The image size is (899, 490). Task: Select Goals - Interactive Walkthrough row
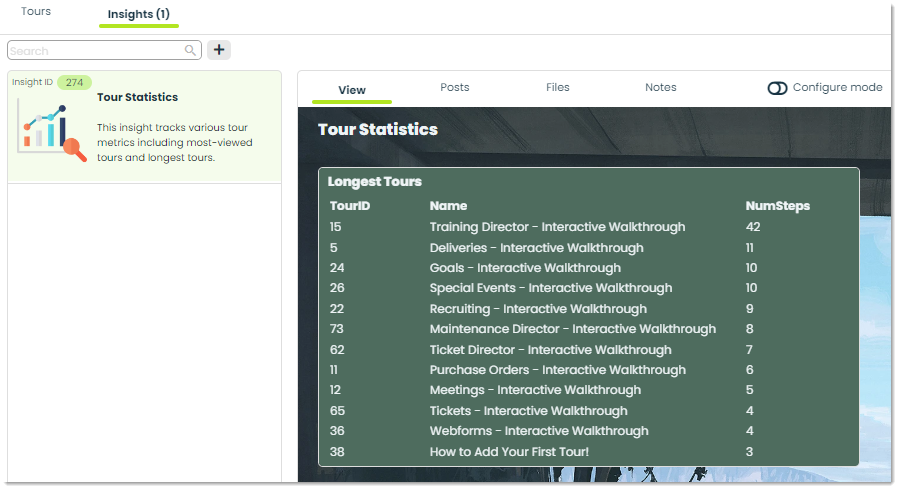pos(588,268)
